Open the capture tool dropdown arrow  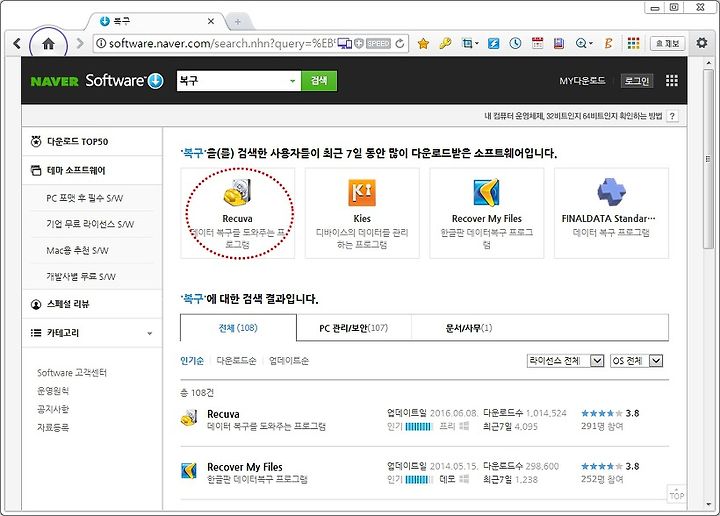click(477, 44)
